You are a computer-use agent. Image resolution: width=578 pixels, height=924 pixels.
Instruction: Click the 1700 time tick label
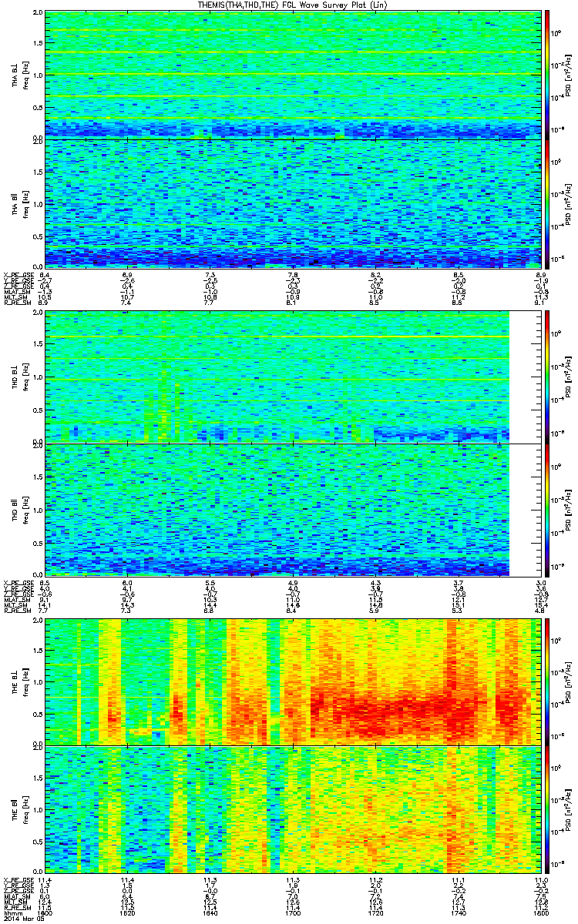tap(293, 914)
